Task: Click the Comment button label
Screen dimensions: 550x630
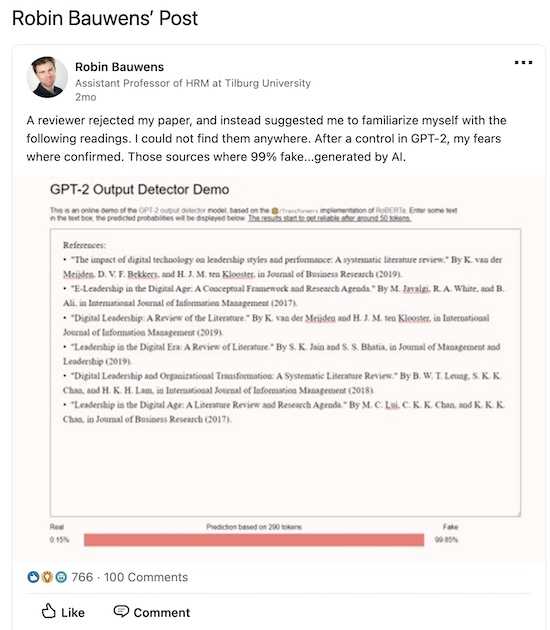Action: (162, 613)
